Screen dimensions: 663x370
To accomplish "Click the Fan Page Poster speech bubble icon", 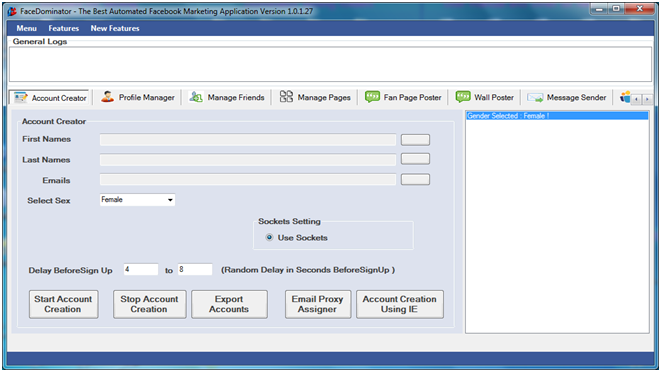I will (x=372, y=97).
